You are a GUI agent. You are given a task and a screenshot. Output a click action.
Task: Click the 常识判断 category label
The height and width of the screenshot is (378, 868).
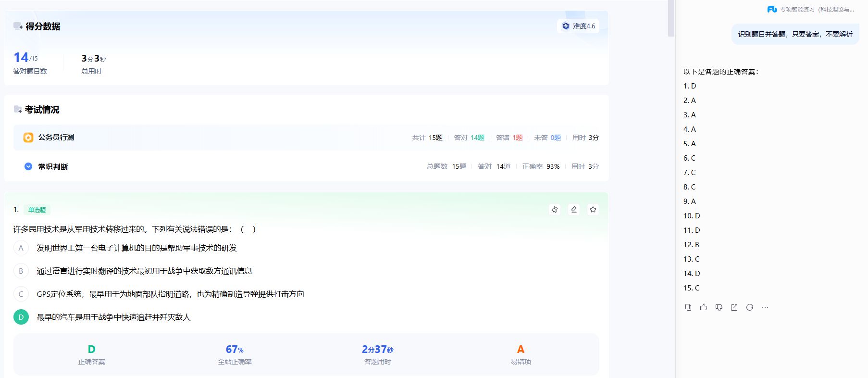click(x=53, y=166)
